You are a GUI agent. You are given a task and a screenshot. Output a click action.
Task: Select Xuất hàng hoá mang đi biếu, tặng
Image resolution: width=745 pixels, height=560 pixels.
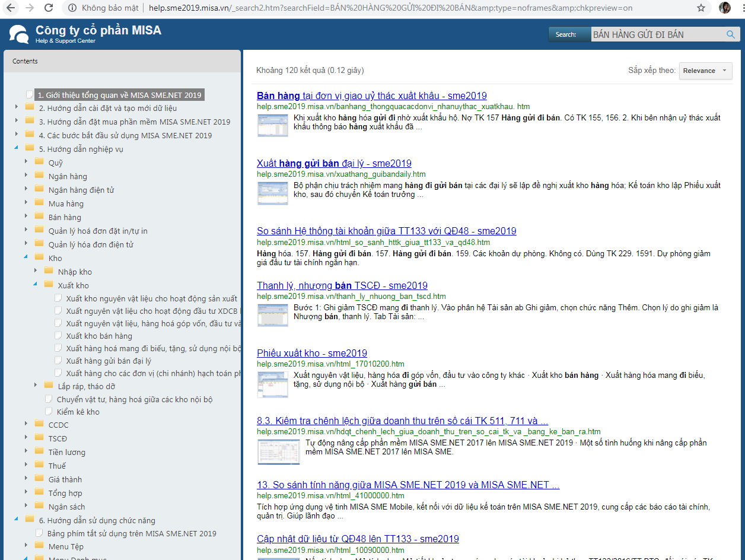154,348
